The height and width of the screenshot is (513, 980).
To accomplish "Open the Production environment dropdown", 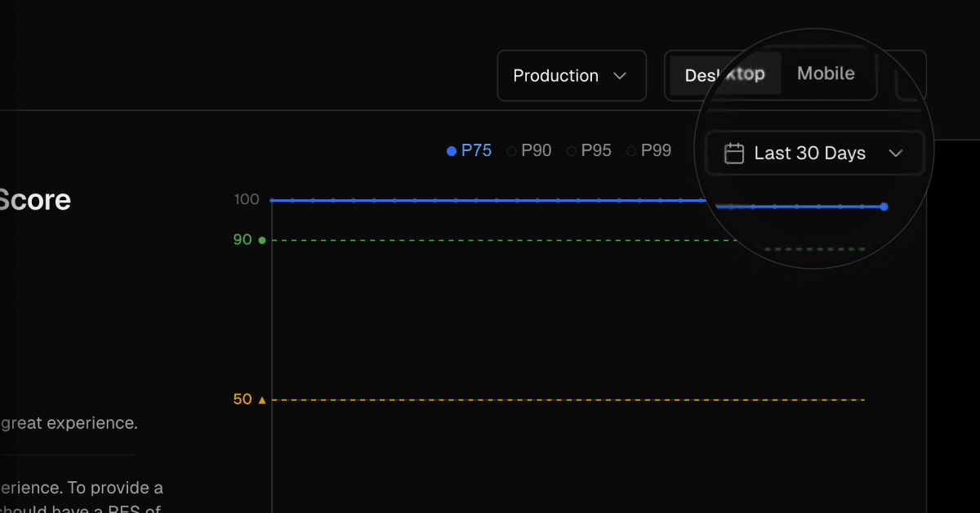I will coord(571,76).
